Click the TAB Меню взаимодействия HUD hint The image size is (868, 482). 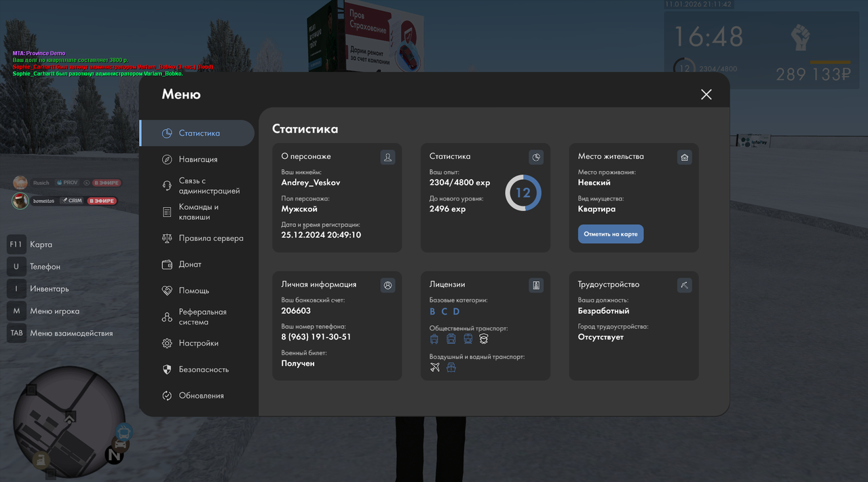(x=60, y=333)
